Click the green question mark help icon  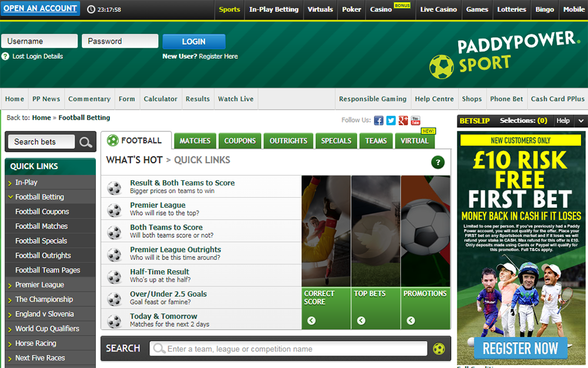click(x=437, y=163)
